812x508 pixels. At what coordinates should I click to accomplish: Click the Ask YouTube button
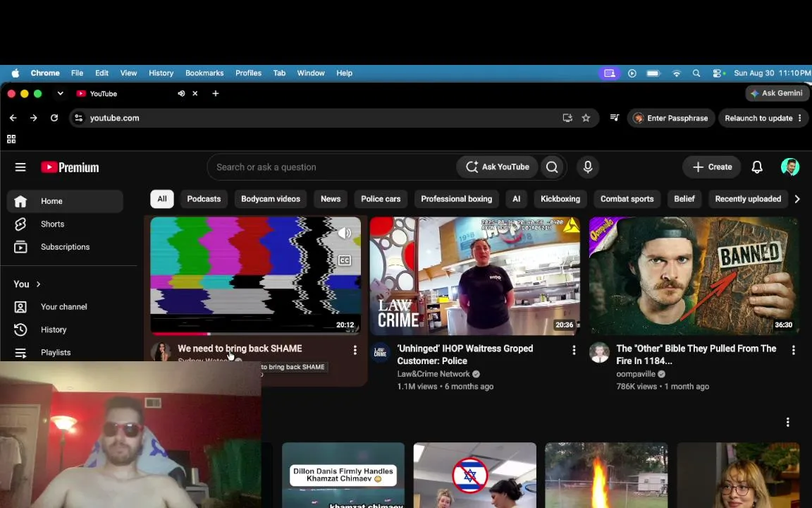(497, 167)
